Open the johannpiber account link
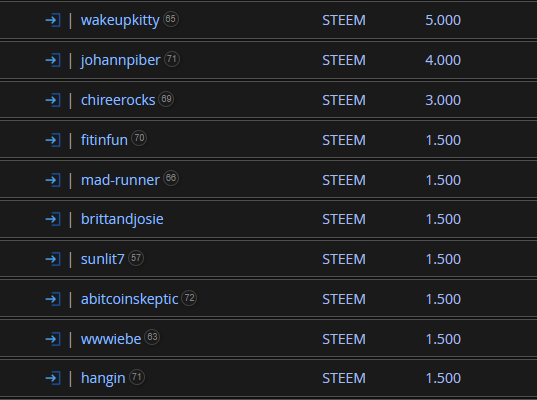 (x=121, y=60)
